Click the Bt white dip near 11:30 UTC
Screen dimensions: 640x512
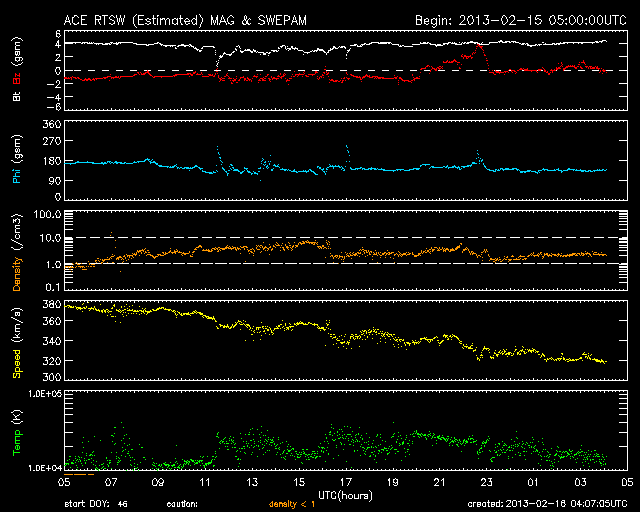(218, 61)
